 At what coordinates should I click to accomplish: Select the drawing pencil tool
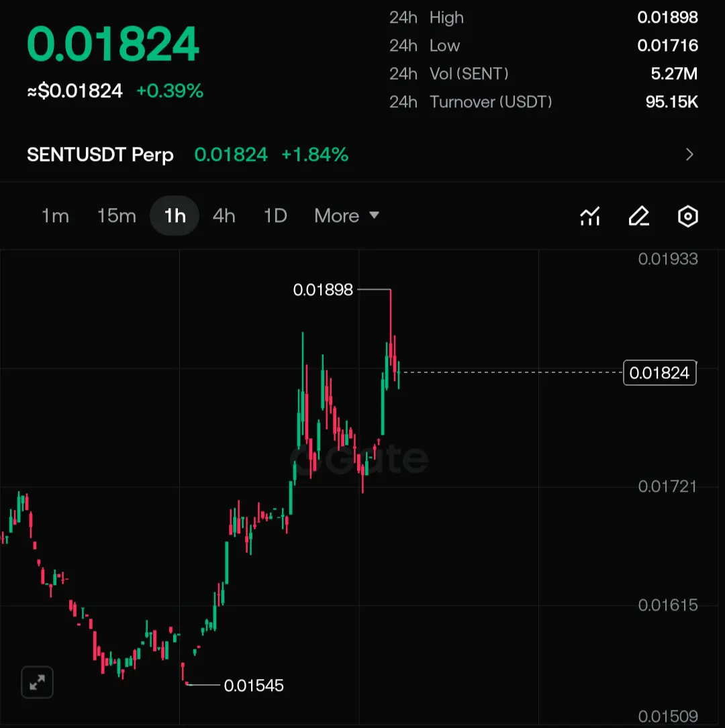[639, 216]
